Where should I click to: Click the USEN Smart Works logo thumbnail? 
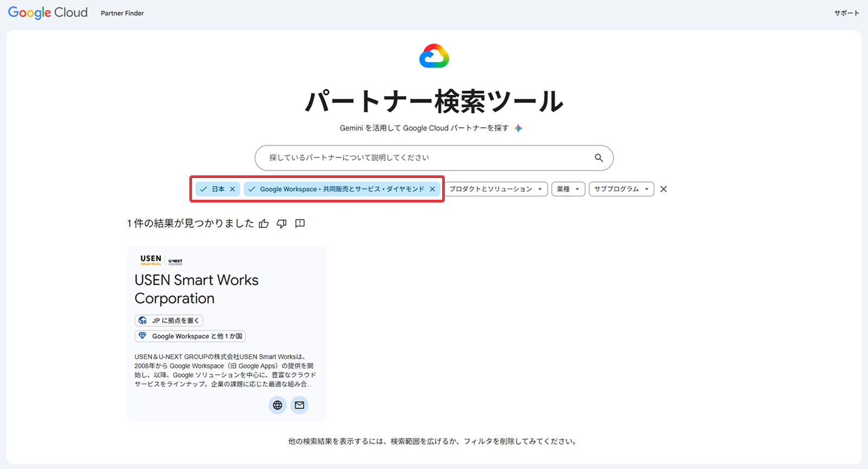(x=161, y=260)
